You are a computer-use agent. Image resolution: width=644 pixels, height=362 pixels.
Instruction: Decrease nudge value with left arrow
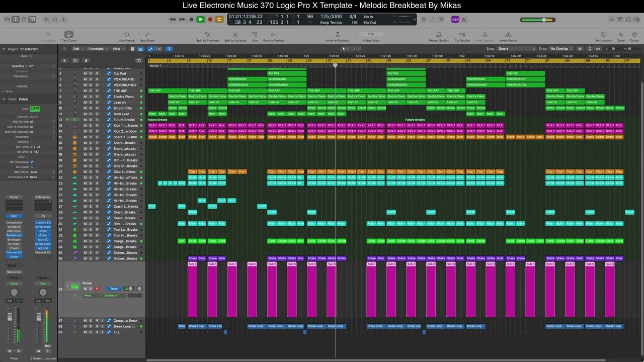click(x=356, y=34)
